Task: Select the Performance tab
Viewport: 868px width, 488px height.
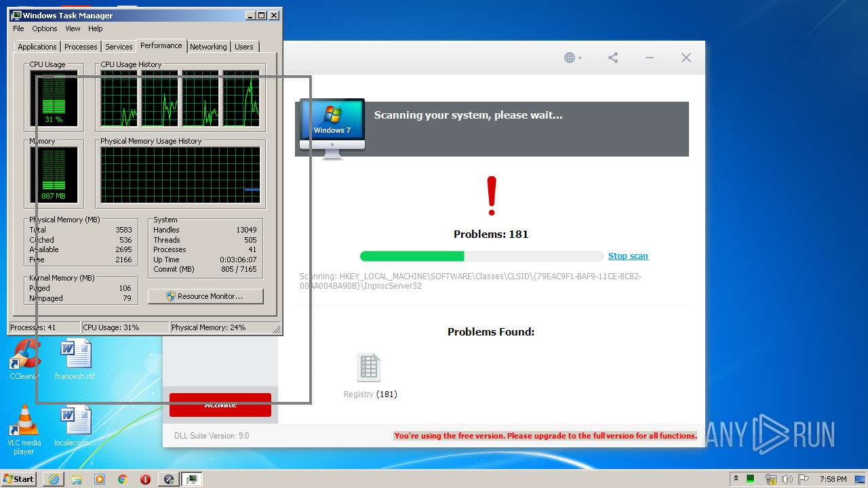Action: 161,45
